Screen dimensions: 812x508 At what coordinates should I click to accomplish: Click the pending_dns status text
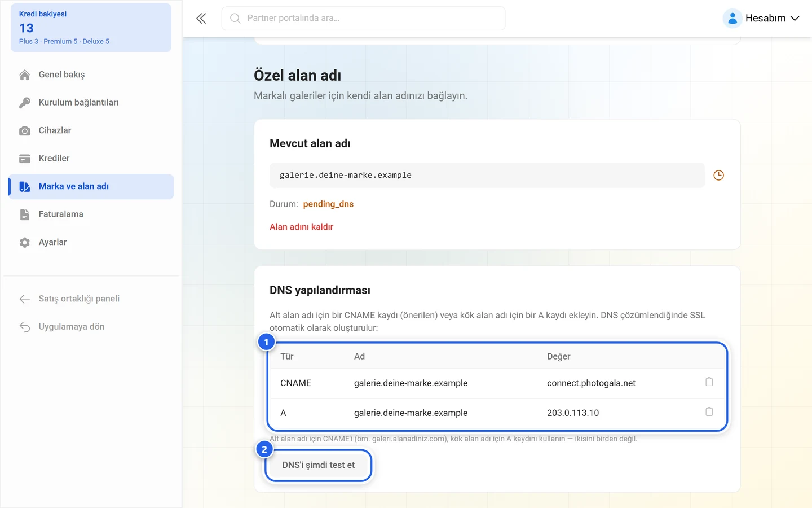tap(328, 204)
